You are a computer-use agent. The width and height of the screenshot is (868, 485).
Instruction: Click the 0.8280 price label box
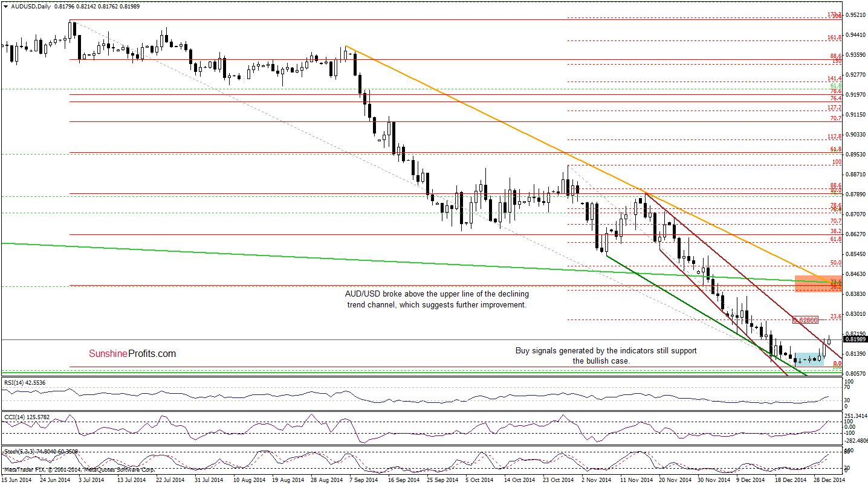[x=805, y=320]
